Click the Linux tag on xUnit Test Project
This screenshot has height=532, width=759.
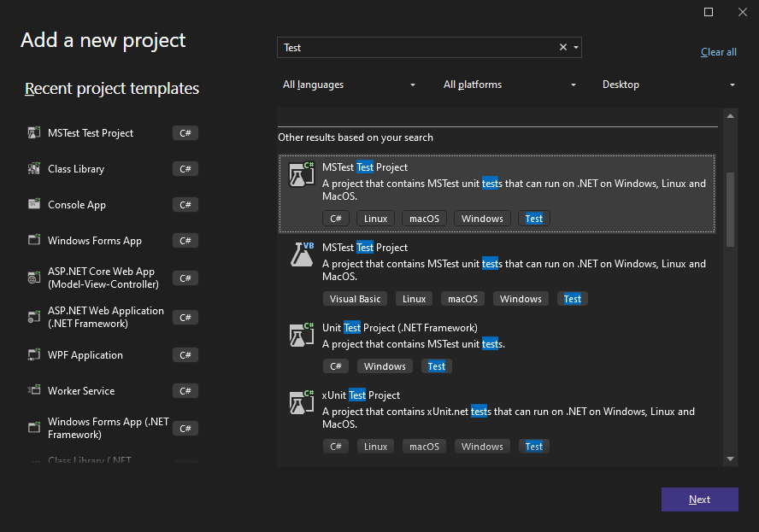[375, 447]
